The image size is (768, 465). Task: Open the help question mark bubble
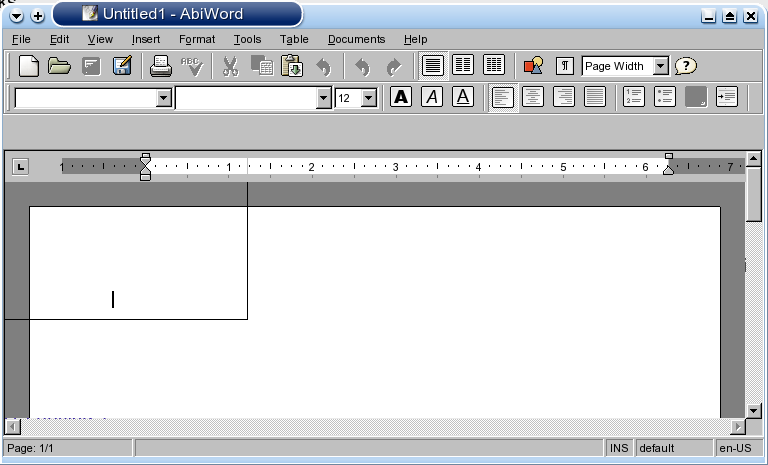click(685, 66)
